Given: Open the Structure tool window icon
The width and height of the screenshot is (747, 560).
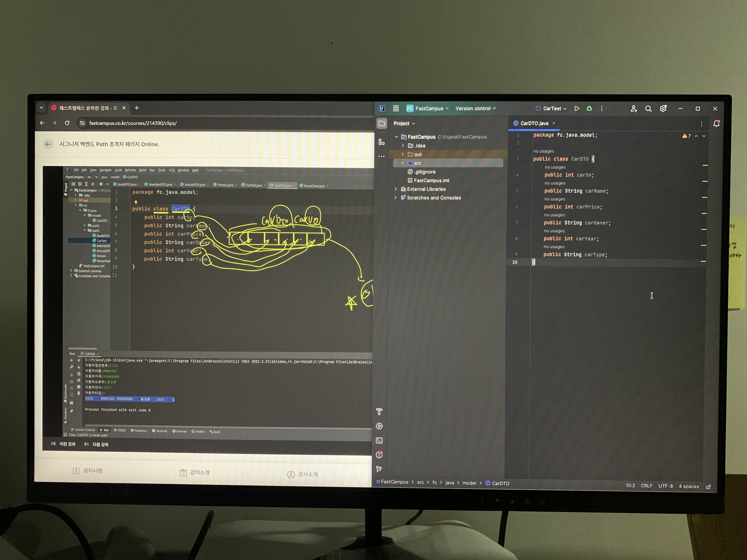Looking at the screenshot, I should coord(381,142).
